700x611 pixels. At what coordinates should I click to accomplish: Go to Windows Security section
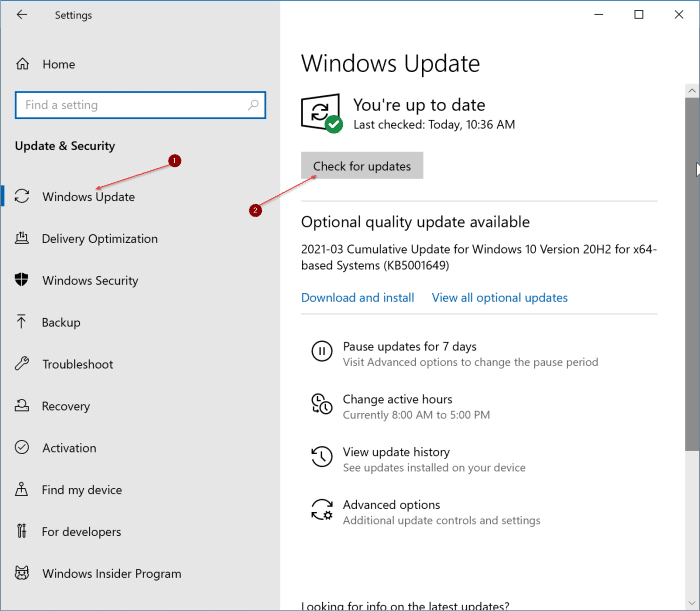tap(90, 281)
